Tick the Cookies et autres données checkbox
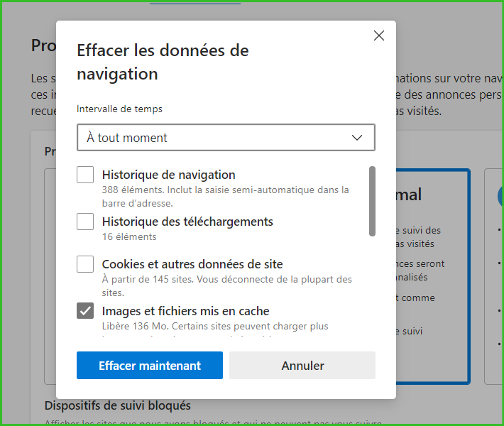 [85, 264]
